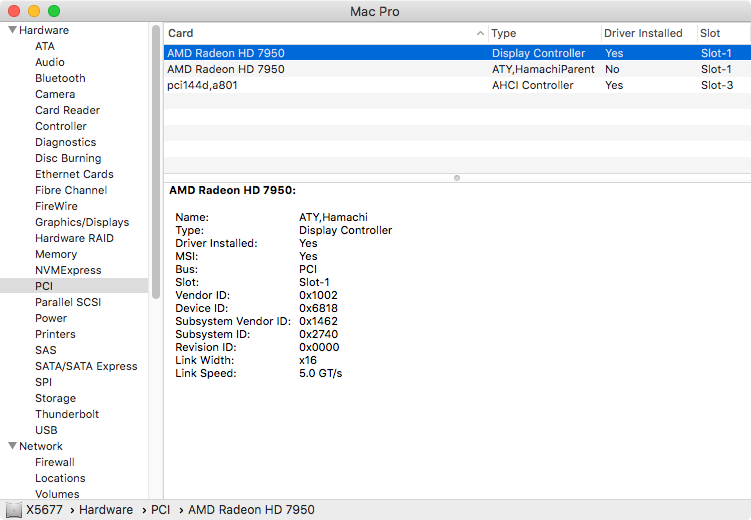Collapse the Hardware section triangle
Image resolution: width=751 pixels, height=520 pixels.
point(13,30)
